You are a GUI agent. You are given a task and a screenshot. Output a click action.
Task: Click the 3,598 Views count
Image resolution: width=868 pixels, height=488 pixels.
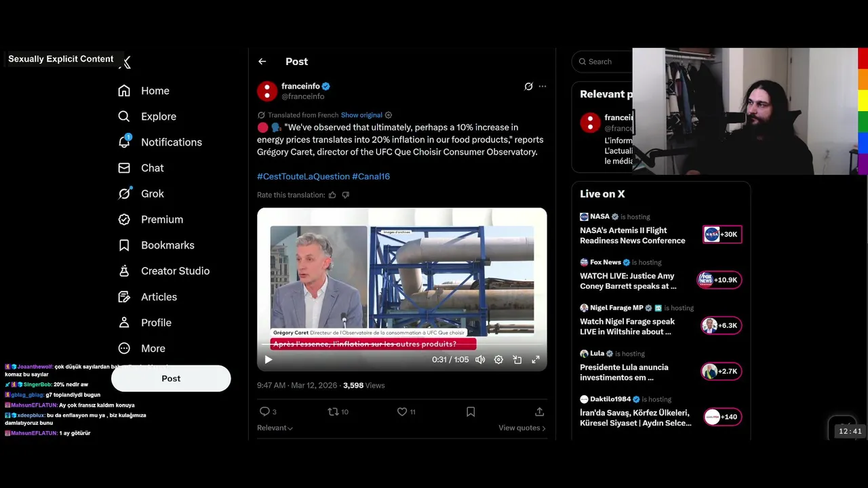point(363,386)
